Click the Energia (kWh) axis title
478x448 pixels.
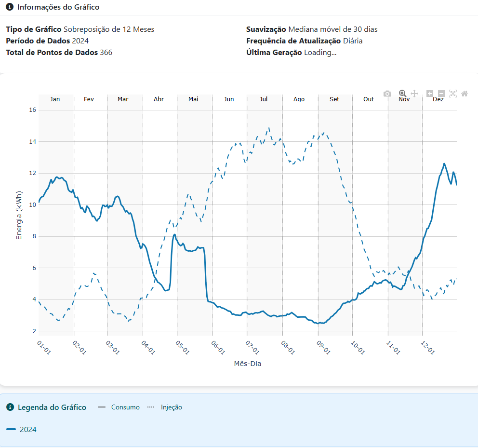click(19, 214)
